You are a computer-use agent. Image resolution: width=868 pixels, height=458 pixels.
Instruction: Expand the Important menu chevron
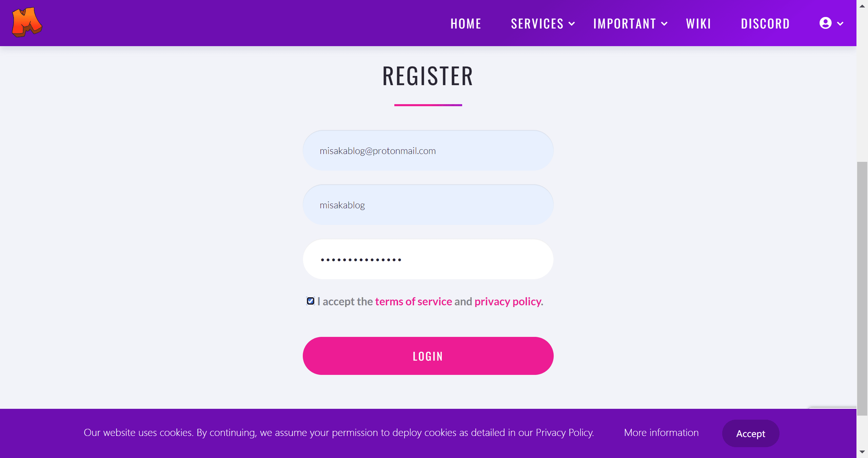[x=664, y=24]
